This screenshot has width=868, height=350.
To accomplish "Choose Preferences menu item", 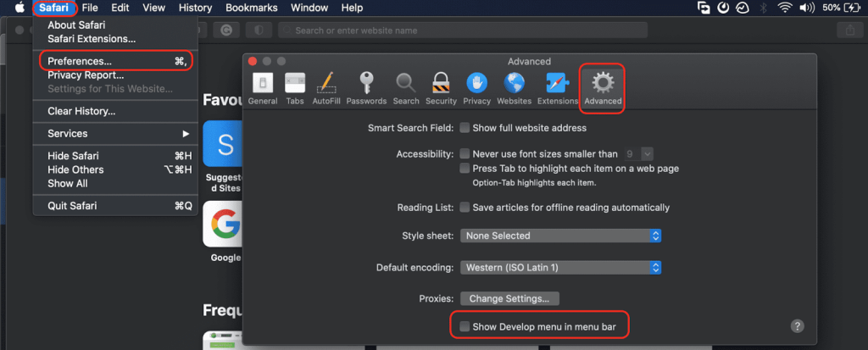I will point(115,61).
